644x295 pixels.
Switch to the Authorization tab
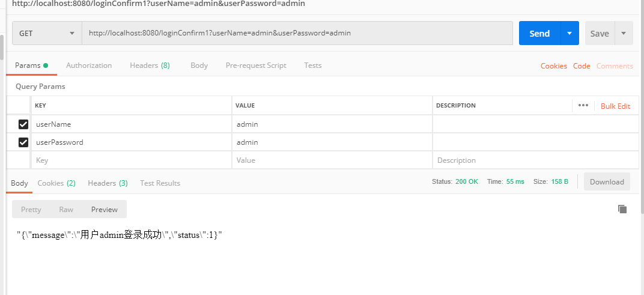pyautogui.click(x=89, y=65)
